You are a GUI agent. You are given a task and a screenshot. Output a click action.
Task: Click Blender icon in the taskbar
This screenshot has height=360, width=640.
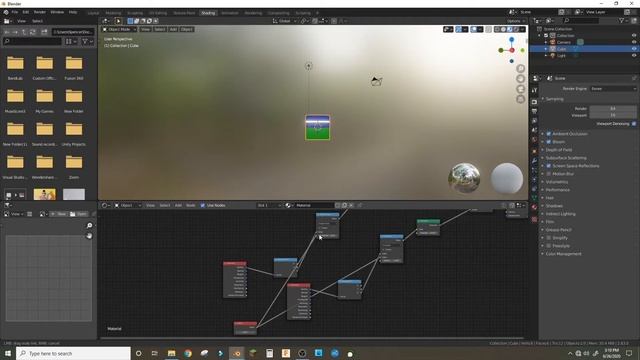(236, 353)
